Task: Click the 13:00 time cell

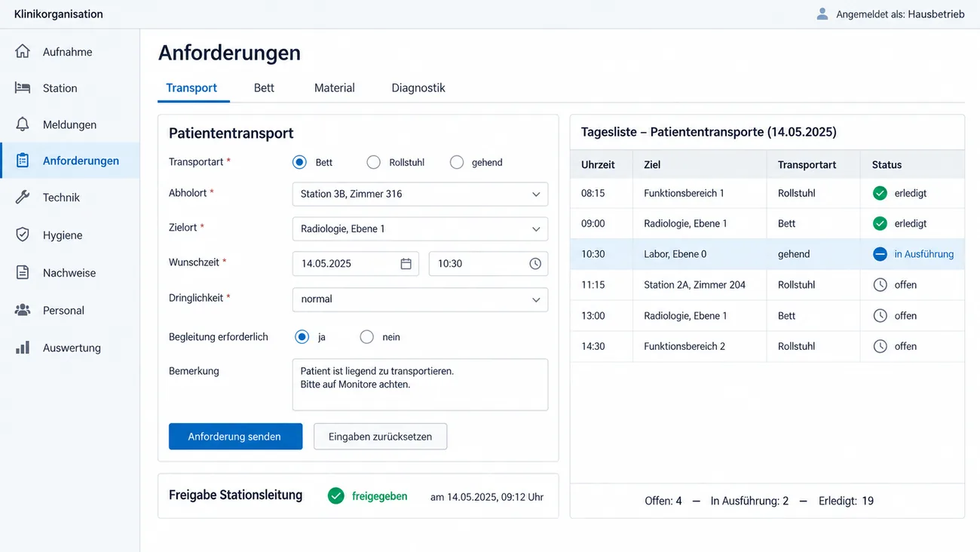Action: click(x=602, y=315)
